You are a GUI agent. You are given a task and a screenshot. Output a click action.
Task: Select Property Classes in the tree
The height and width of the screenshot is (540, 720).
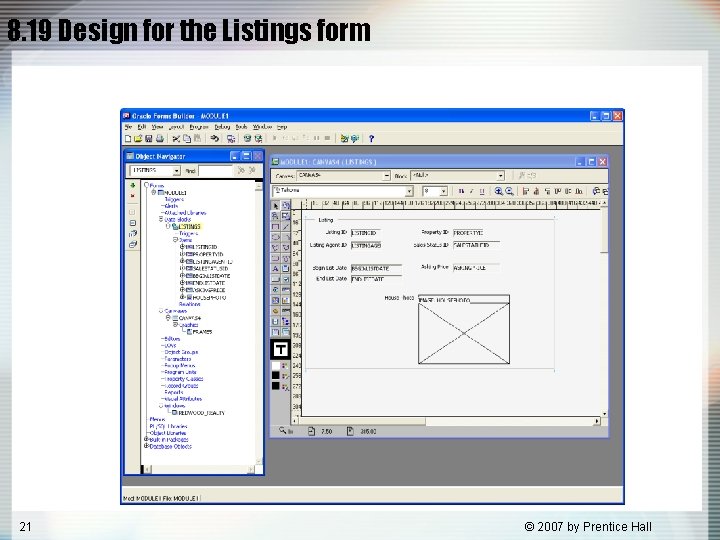(184, 379)
